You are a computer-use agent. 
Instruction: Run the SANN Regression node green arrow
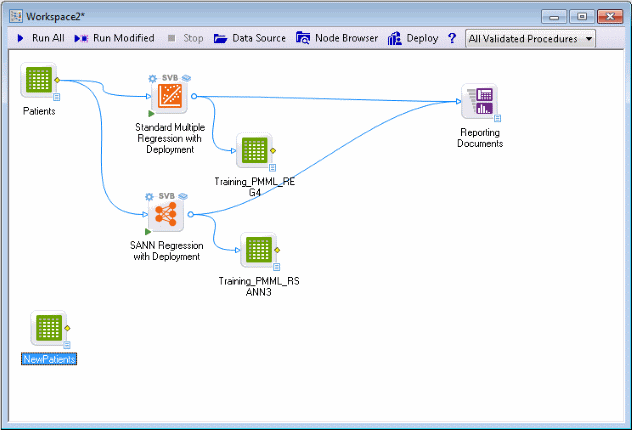[x=148, y=232]
